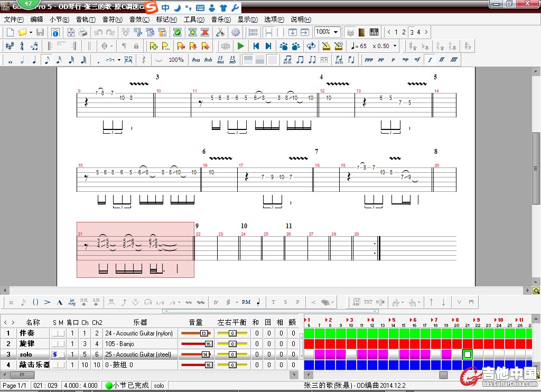Open the 100% zoom combo box
Viewport: 541px width, 392px height.
click(328, 32)
